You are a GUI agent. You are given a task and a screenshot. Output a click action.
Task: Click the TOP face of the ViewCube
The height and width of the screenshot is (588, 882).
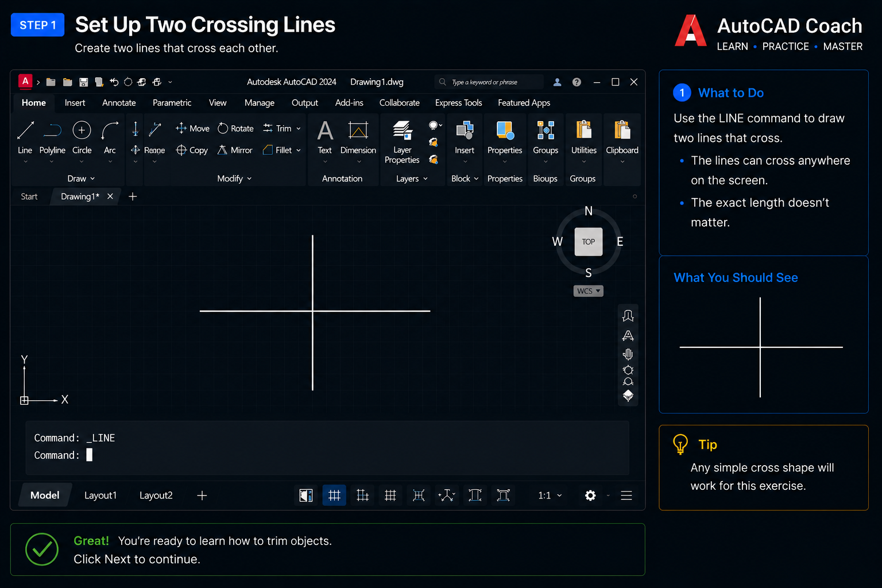(589, 242)
